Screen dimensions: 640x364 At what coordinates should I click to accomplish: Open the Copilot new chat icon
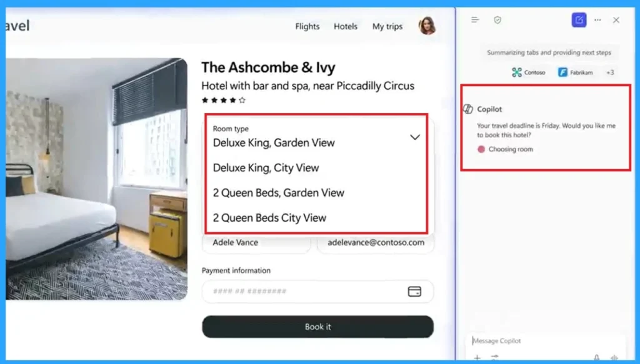[579, 19]
